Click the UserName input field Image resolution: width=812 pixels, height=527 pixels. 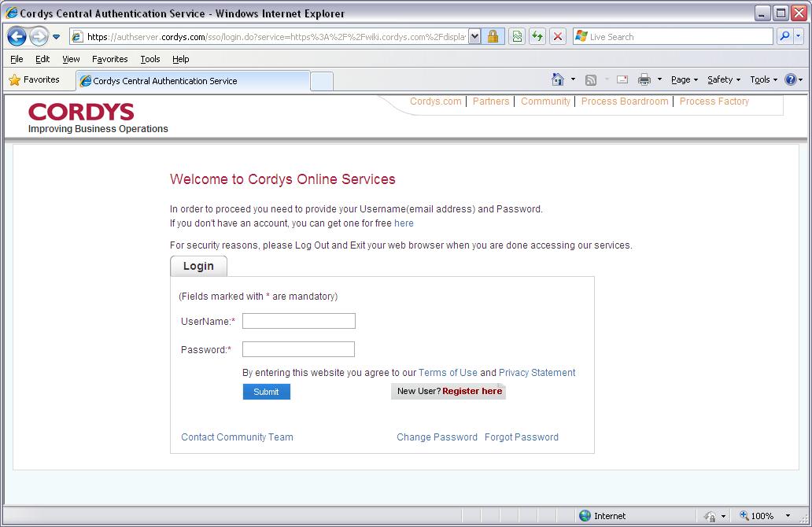pyautogui.click(x=299, y=321)
